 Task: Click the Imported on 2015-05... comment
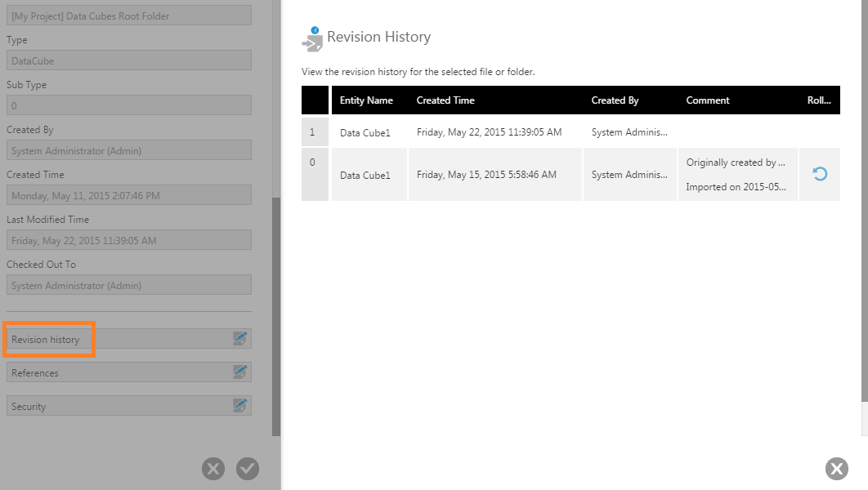pos(736,187)
